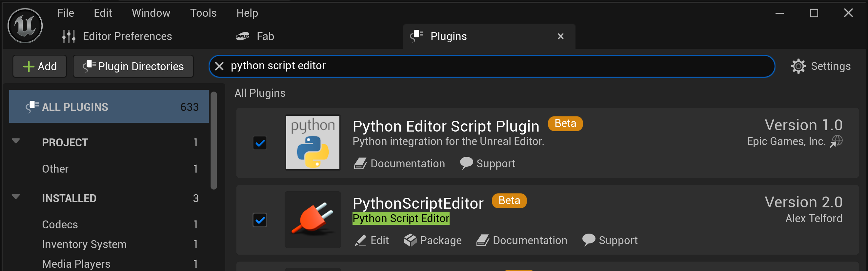Click the Plugins tab plug icon
The image size is (868, 271).
[416, 36]
